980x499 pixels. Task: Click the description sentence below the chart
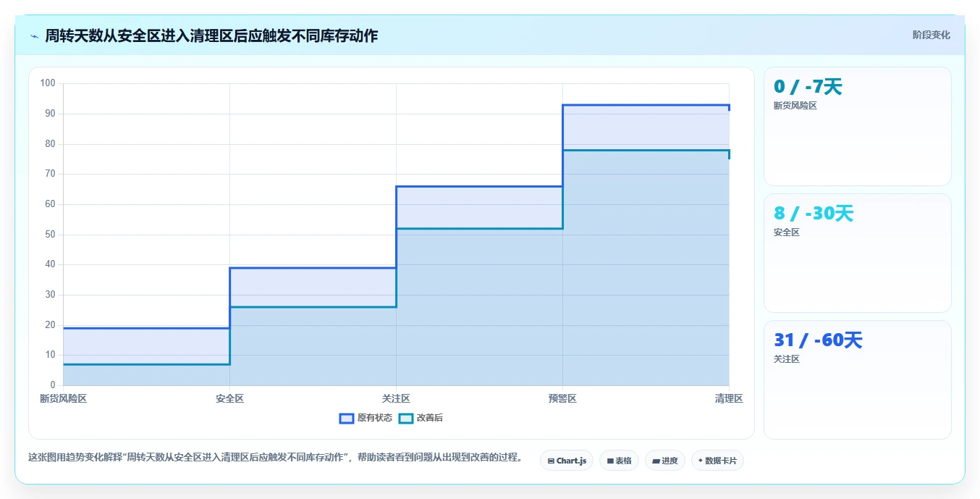(275, 458)
